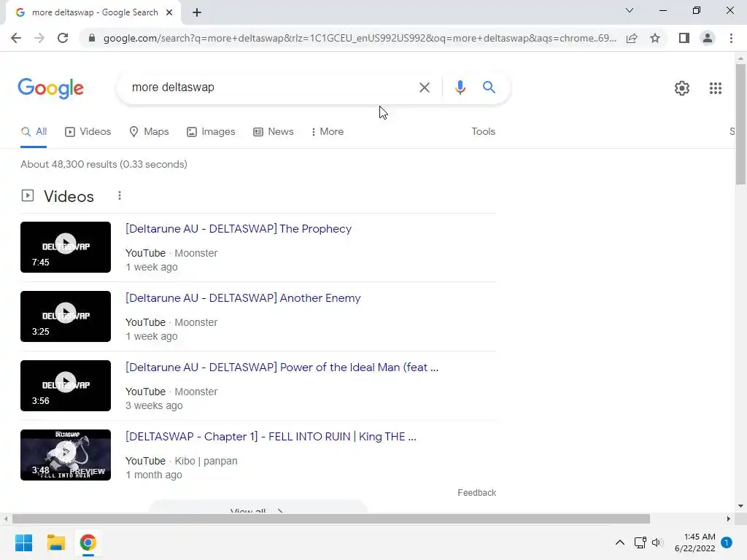Switch to the Images tab
Image resolution: width=747 pixels, height=560 pixels.
click(211, 132)
